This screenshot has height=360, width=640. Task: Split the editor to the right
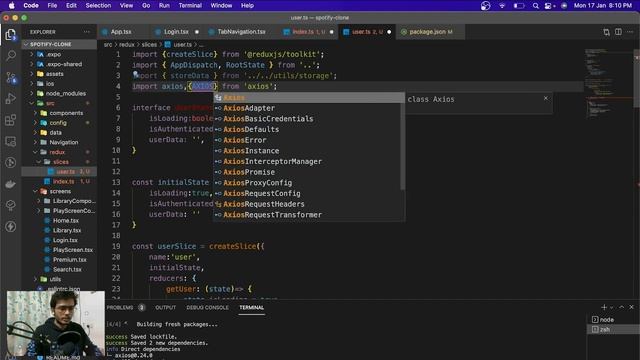coord(618,32)
